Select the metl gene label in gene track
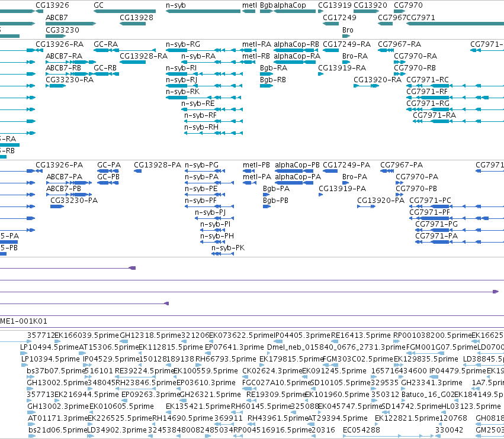This screenshot has width=504, height=439. 249,5
